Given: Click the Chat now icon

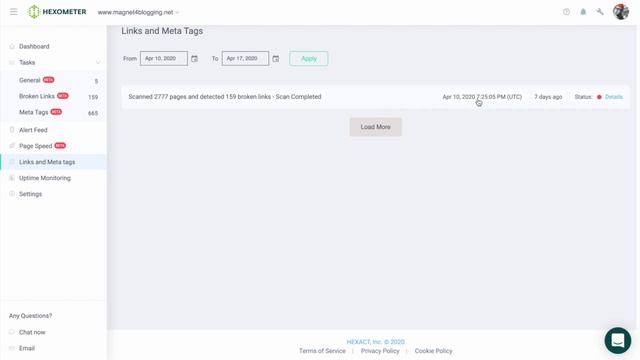Looking at the screenshot, I should tap(12, 332).
